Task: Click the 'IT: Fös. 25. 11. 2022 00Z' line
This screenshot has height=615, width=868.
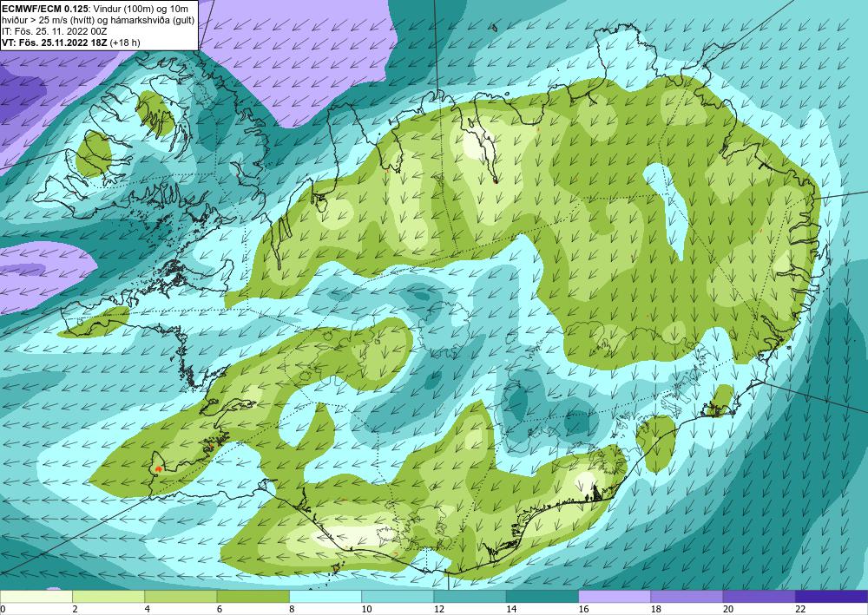Action: click(56, 31)
